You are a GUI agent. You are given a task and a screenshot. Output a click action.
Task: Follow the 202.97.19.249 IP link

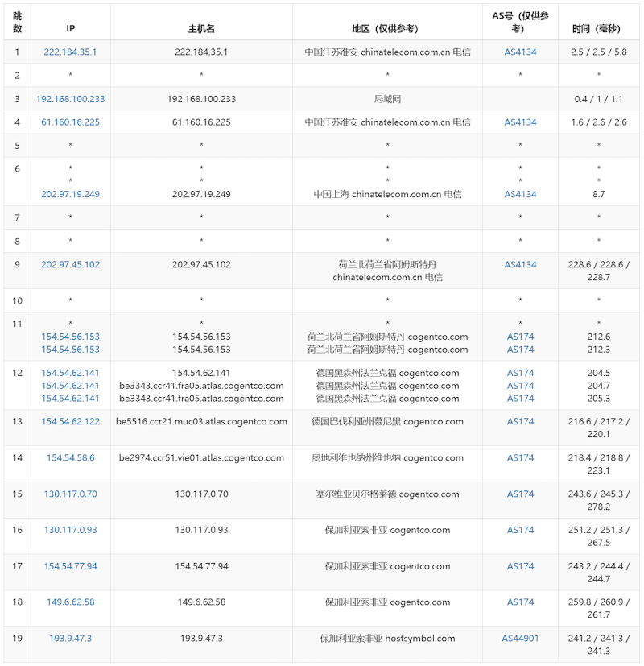coord(70,195)
